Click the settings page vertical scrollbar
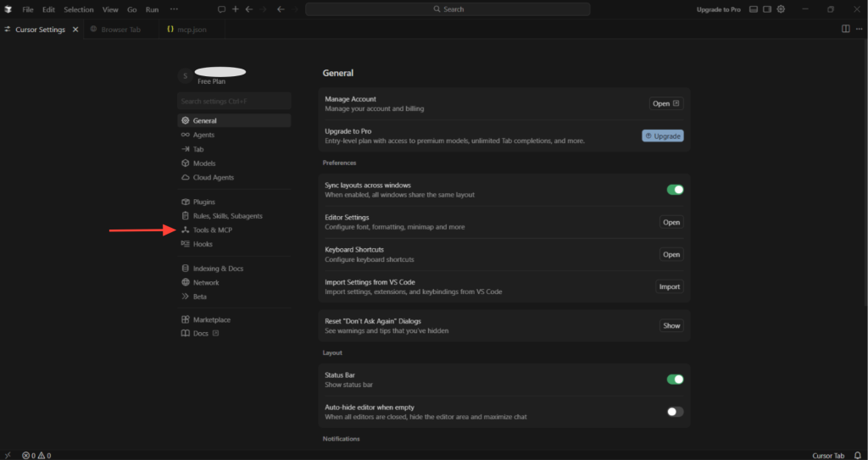 pyautogui.click(x=865, y=172)
